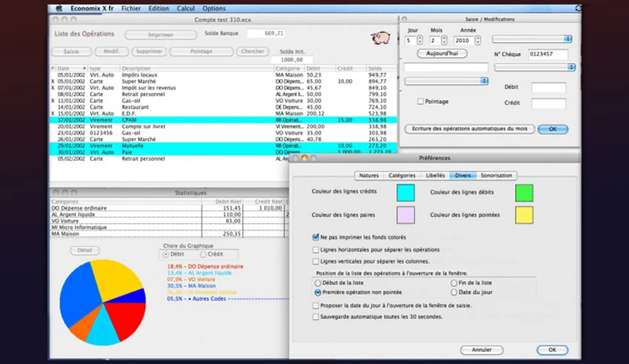
Task: Sort operations by the Date column header
Action: point(71,68)
